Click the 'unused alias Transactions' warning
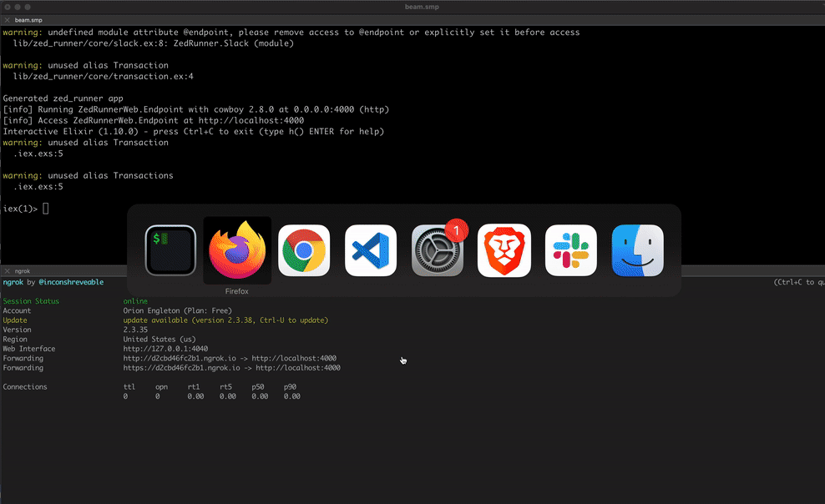This screenshot has width=825, height=504. [x=88, y=175]
